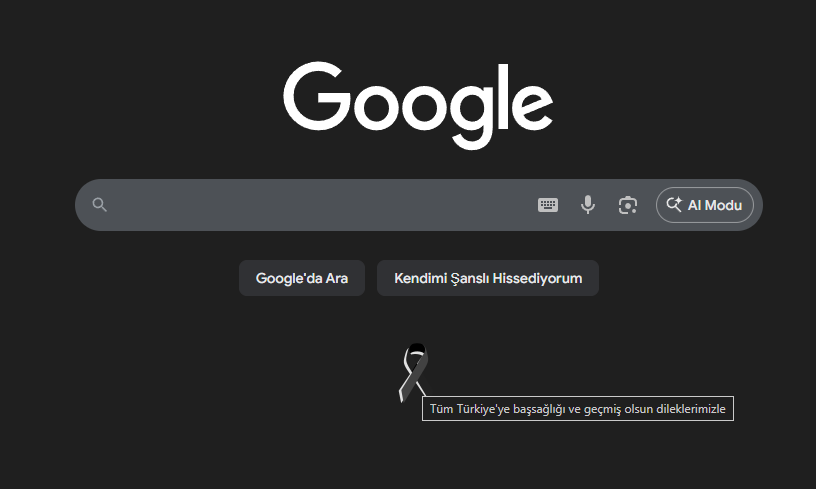
Task: Start voice search with microphone icon
Action: coord(588,205)
